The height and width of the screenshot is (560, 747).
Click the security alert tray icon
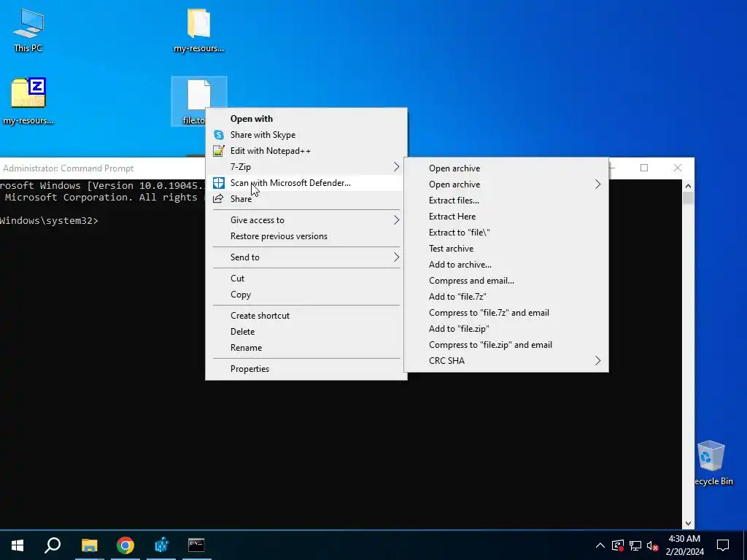pyautogui.click(x=618, y=545)
